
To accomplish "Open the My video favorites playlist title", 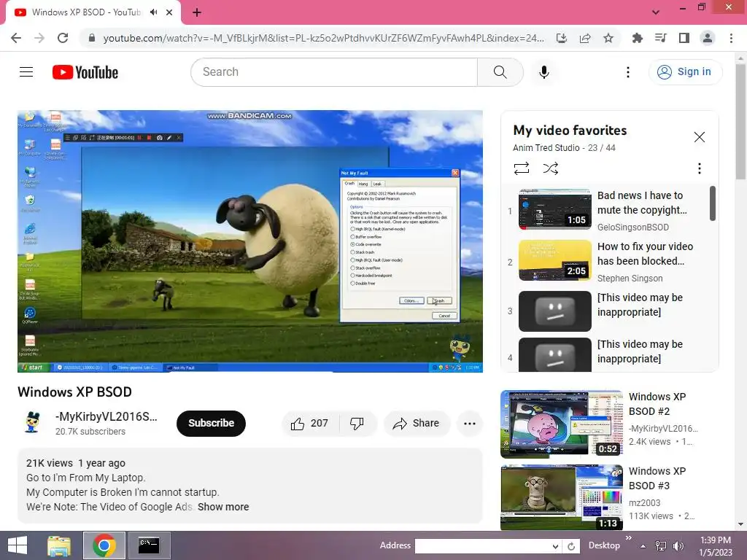I will point(570,130).
